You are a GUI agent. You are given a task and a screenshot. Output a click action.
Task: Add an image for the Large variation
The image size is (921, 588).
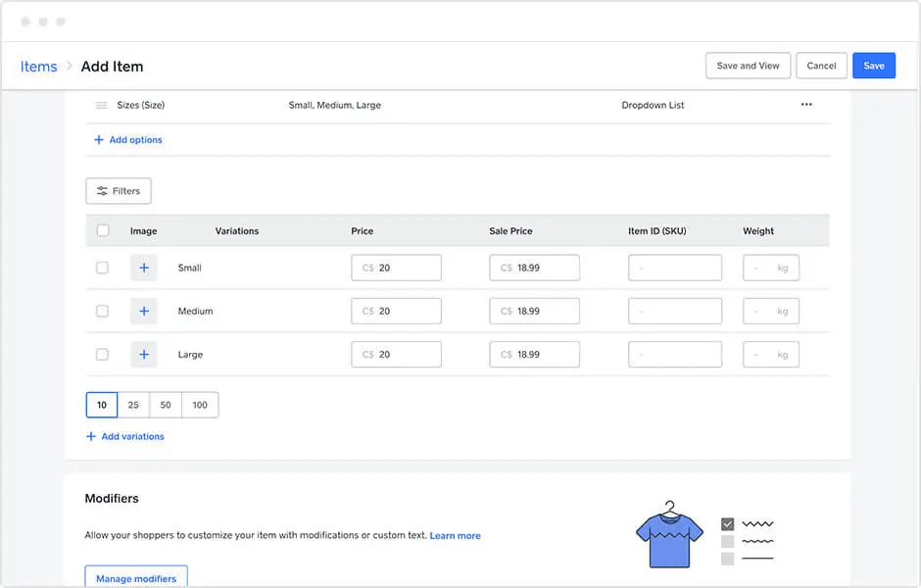click(x=144, y=354)
